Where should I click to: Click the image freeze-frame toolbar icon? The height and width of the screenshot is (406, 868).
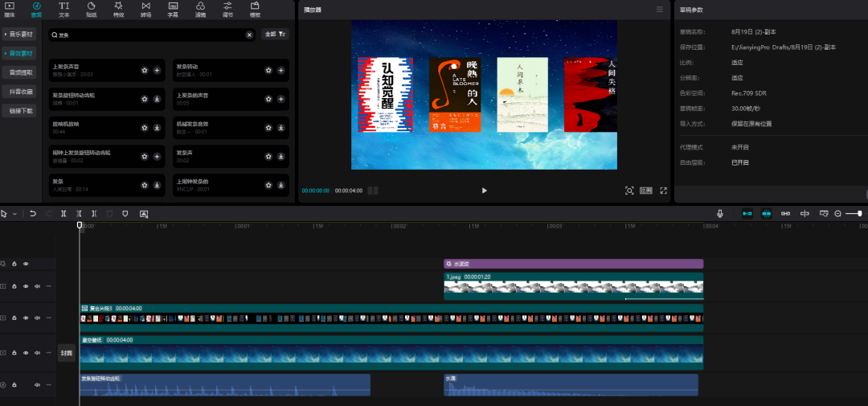[x=144, y=214]
